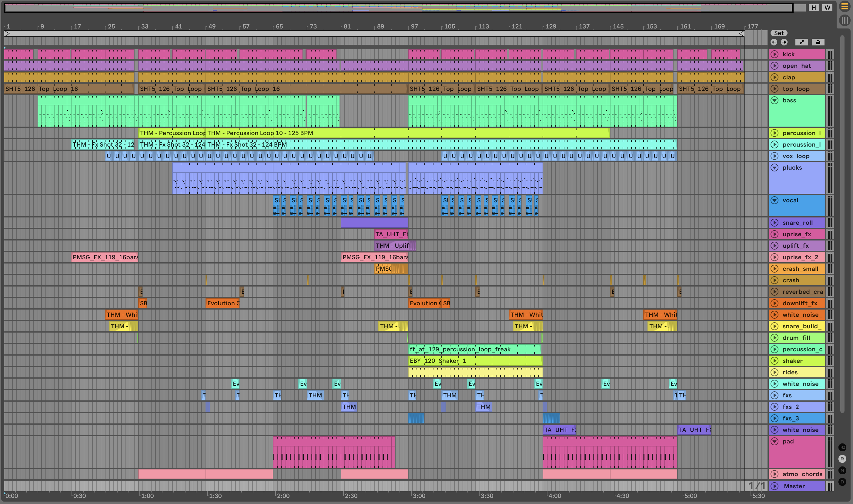Collapse the bass track
Image resolution: width=853 pixels, height=504 pixels.
pyautogui.click(x=774, y=101)
